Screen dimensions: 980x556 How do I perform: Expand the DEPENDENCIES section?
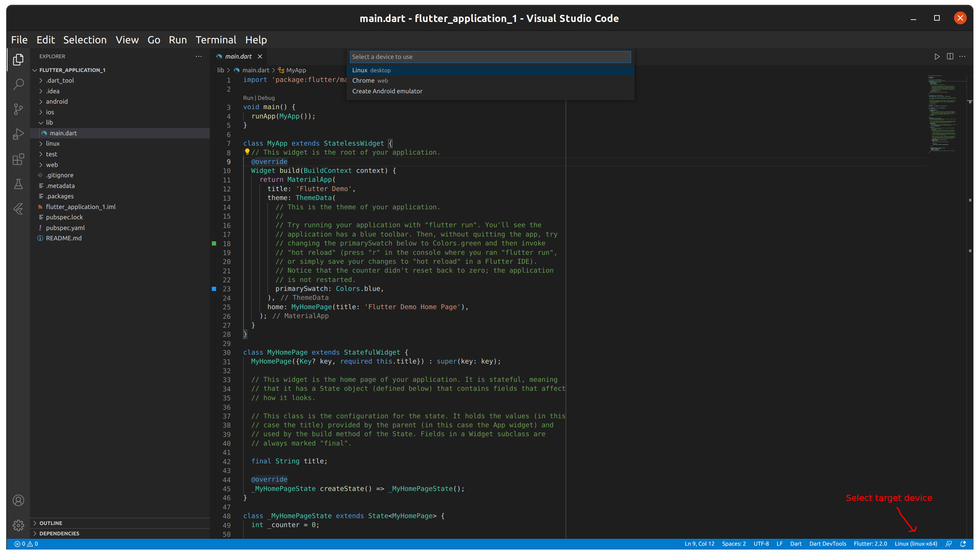(x=120, y=534)
